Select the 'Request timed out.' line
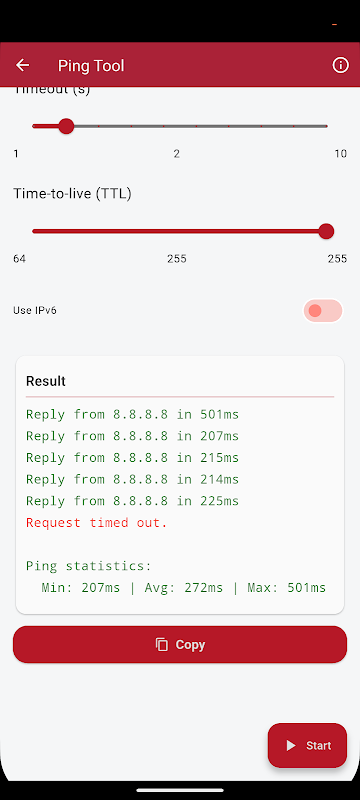The height and width of the screenshot is (800, 360). pos(97,523)
